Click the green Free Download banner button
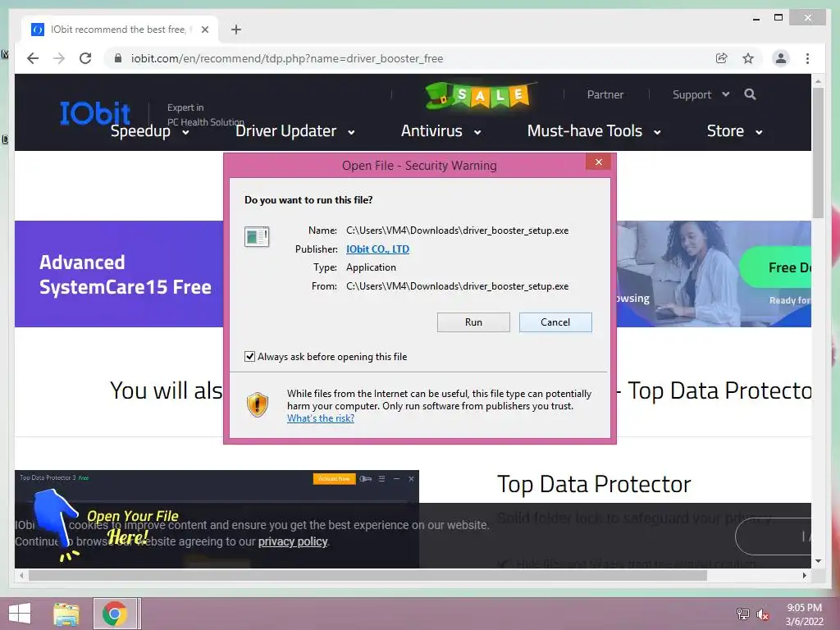Image resolution: width=840 pixels, height=630 pixels. (776, 267)
